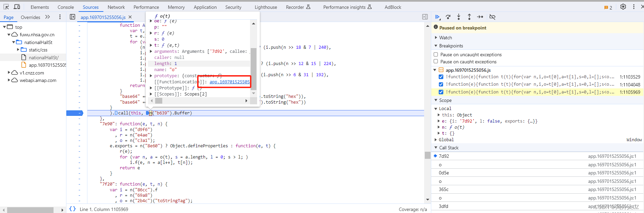Collapse the Call Stack section
This screenshot has width=644, height=213.
click(x=436, y=148)
